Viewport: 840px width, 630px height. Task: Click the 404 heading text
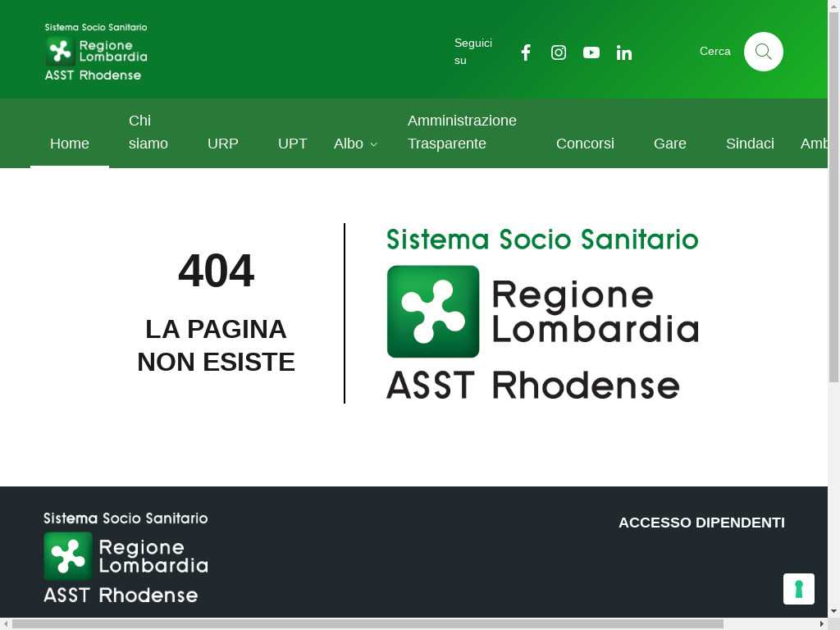(216, 271)
